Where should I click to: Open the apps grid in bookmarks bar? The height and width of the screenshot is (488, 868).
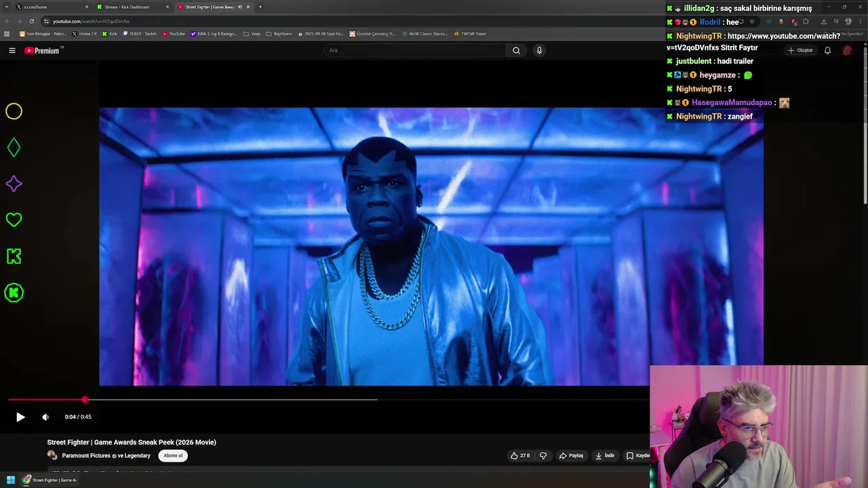tap(7, 33)
